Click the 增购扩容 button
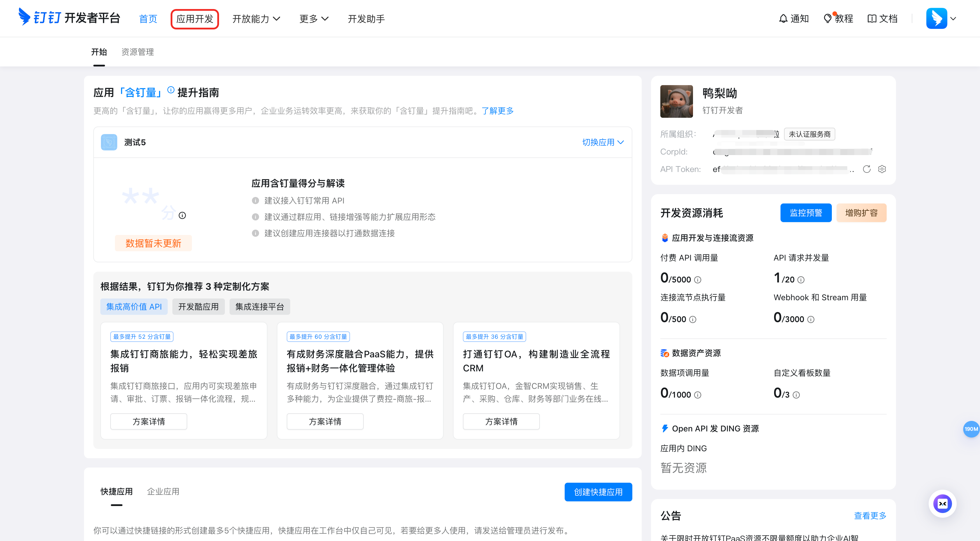This screenshot has height=541, width=980. (x=861, y=213)
